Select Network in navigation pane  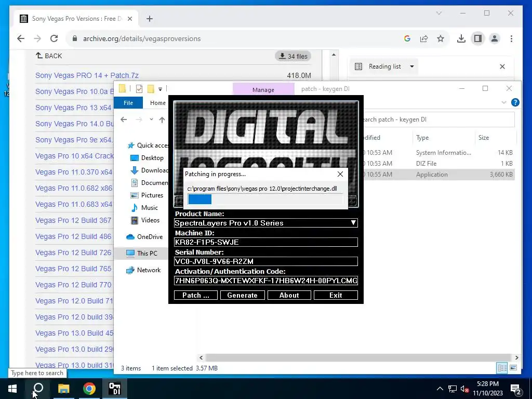click(x=143, y=270)
